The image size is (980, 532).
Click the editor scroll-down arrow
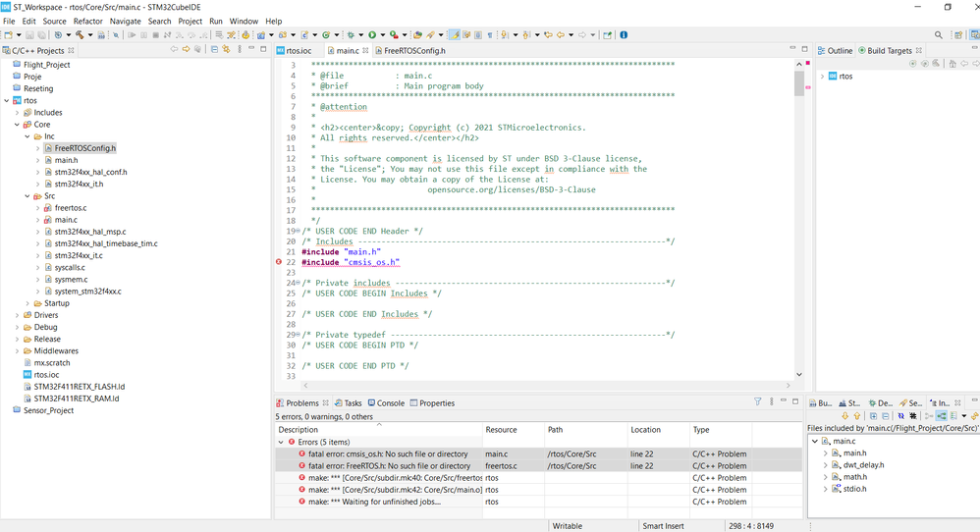point(798,375)
